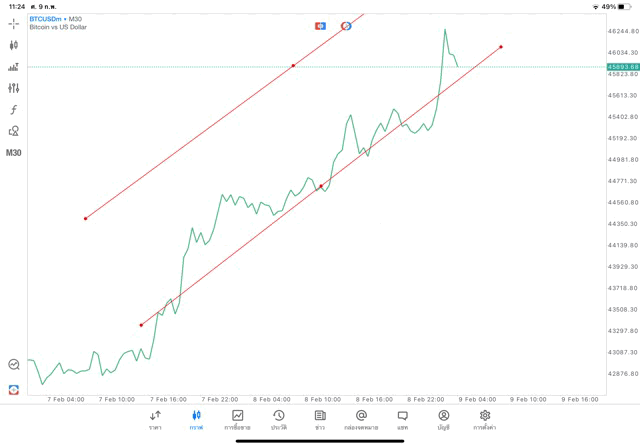Open the ประวัติ (History) tab
This screenshot has height=447, width=640.
pos(278,420)
